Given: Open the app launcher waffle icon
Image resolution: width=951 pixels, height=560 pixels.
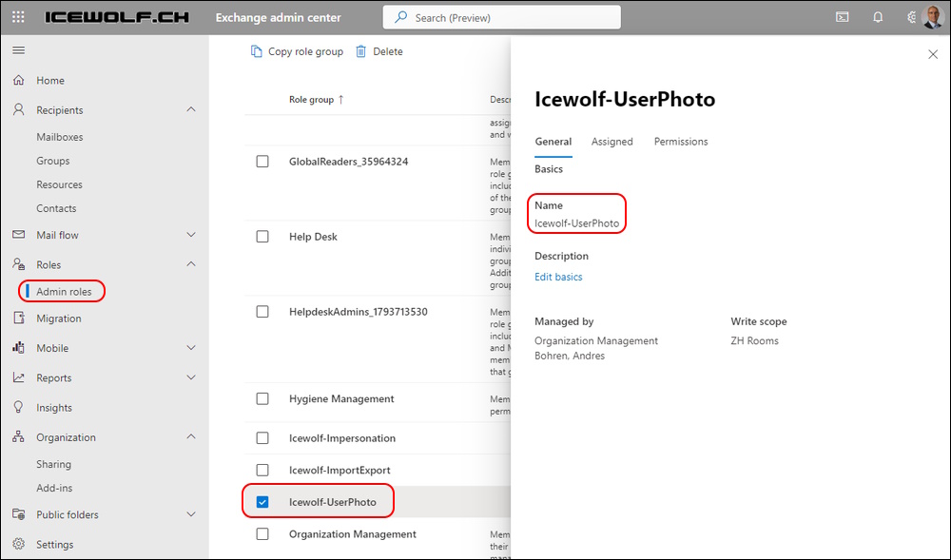Looking at the screenshot, I should [x=18, y=17].
